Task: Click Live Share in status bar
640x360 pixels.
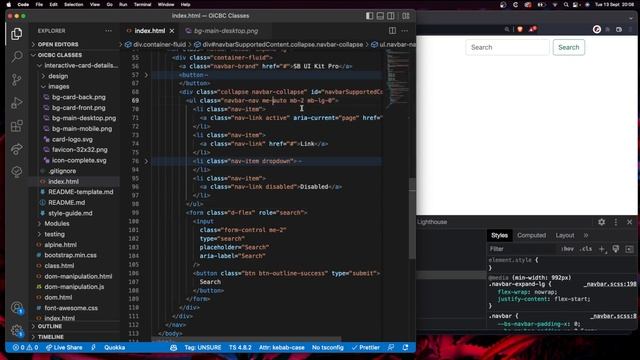Action: point(64,347)
